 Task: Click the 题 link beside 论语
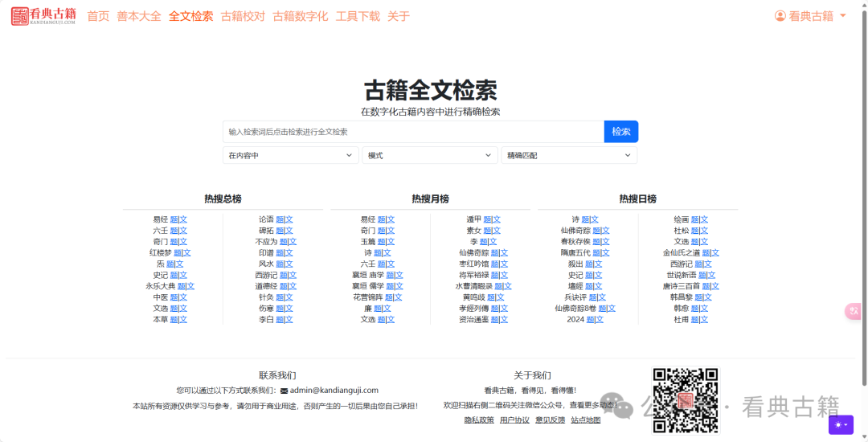pyautogui.click(x=280, y=219)
